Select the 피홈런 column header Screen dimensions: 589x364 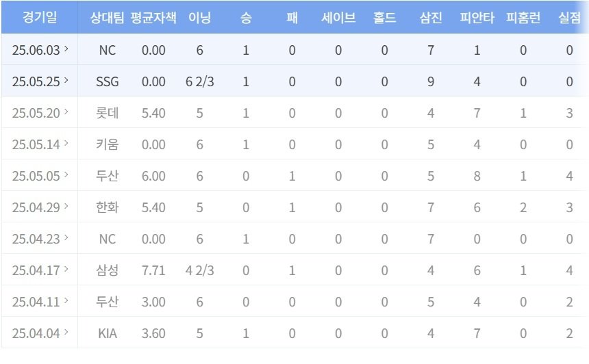click(523, 18)
